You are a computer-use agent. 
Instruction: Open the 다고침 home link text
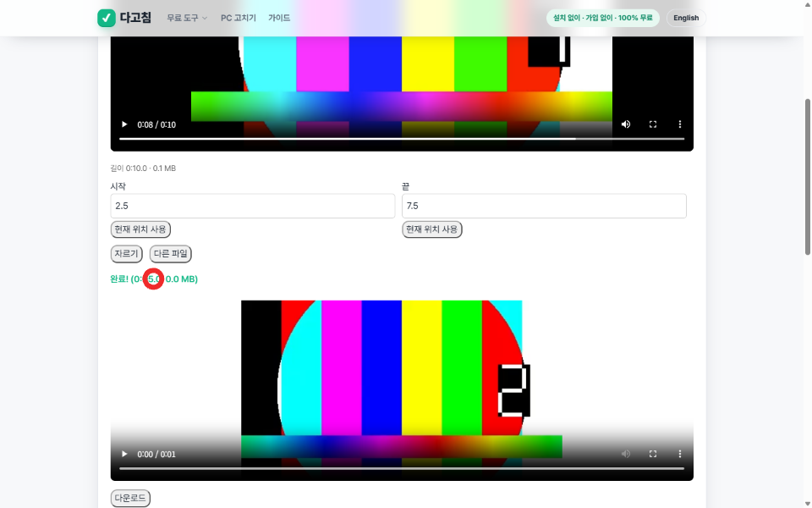[x=135, y=18]
